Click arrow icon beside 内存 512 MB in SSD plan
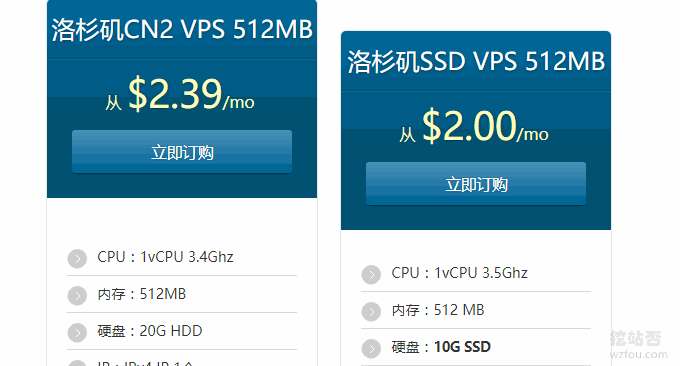Viewport: 680px width, 366px height. pos(371,311)
